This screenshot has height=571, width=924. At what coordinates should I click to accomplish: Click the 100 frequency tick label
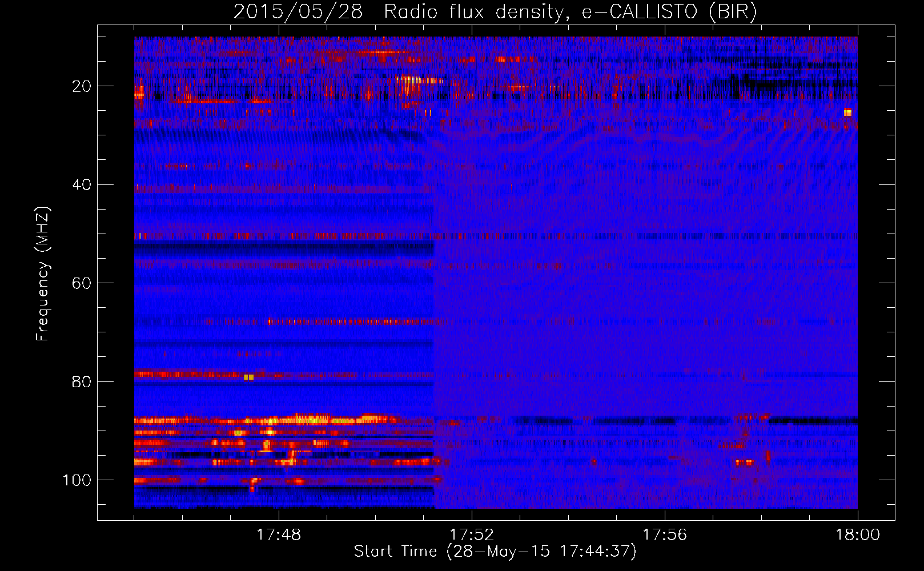point(77,480)
